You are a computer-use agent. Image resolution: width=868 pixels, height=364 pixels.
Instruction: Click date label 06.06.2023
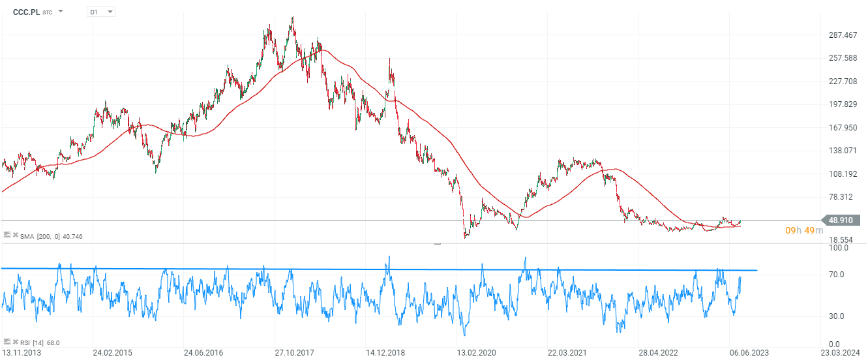750,353
